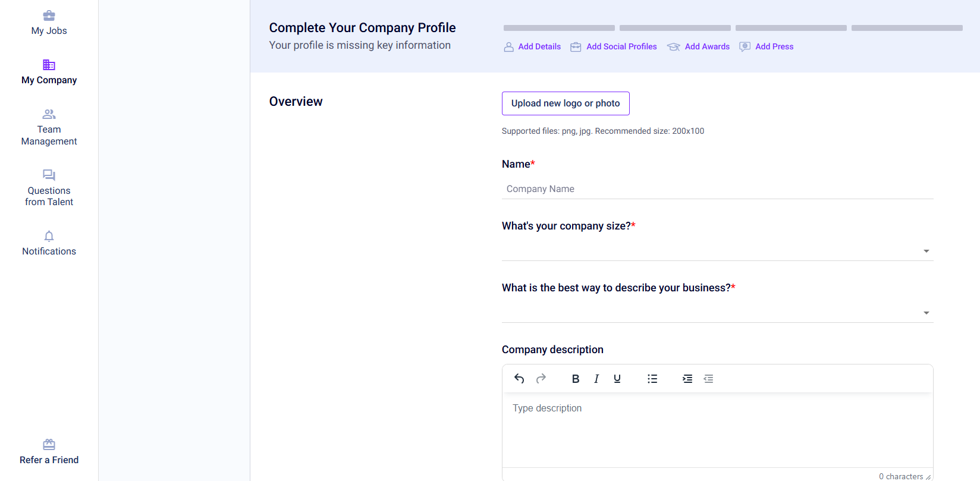
Task: Open the Notifications section
Action: (49, 244)
